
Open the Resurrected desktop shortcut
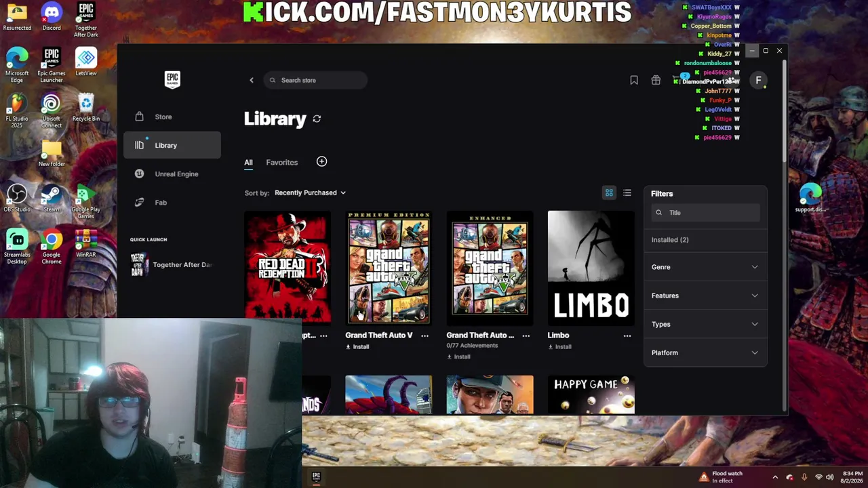17,18
